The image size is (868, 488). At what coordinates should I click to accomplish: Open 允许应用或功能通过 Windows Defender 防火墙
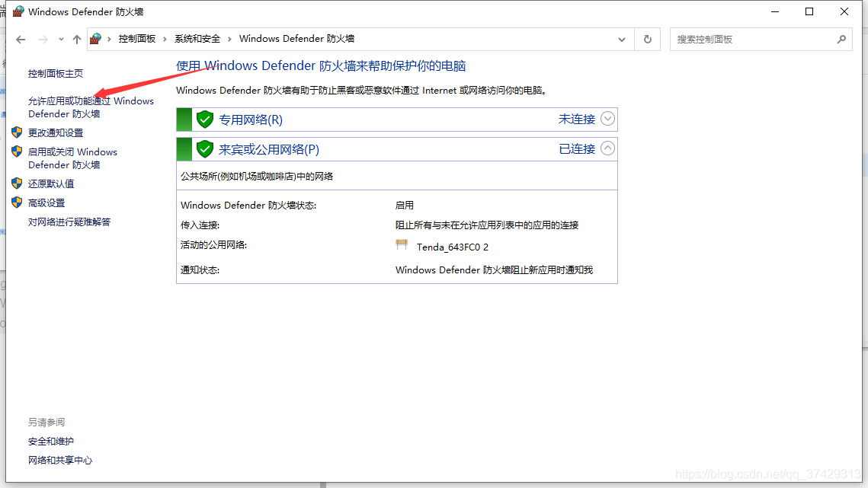pos(91,107)
